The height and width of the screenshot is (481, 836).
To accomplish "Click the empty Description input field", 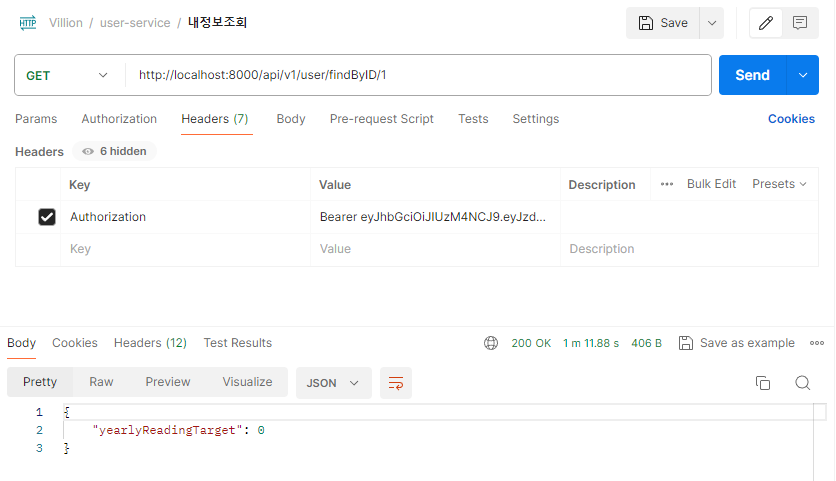I will [x=689, y=249].
